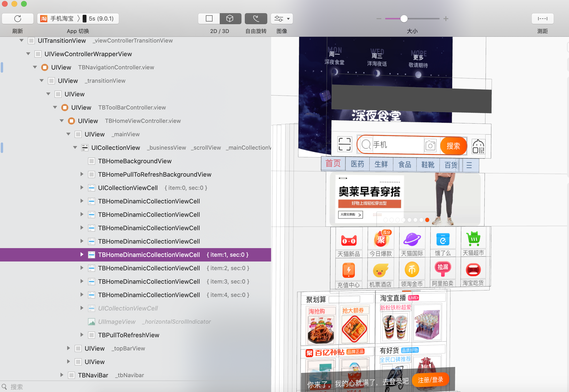Click the zoom-out minus icon beside size slider
This screenshot has width=569, height=392.
(x=379, y=19)
